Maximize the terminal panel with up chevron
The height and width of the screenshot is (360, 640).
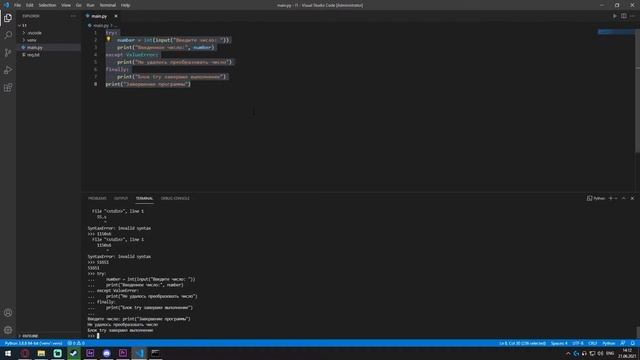tap(624, 198)
